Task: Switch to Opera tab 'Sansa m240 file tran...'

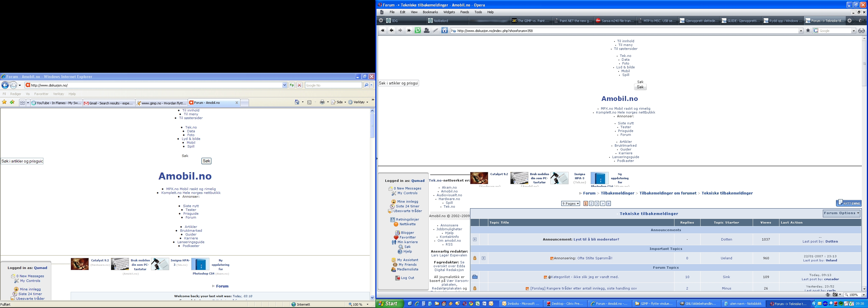Action: pos(615,21)
